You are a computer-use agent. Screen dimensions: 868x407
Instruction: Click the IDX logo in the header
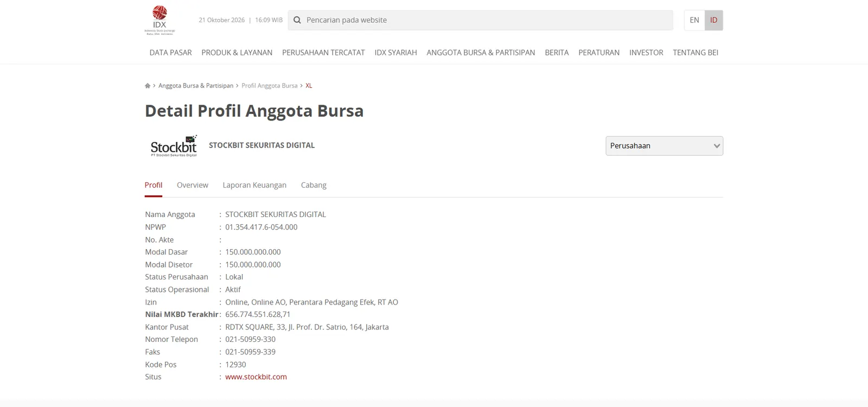click(x=159, y=20)
